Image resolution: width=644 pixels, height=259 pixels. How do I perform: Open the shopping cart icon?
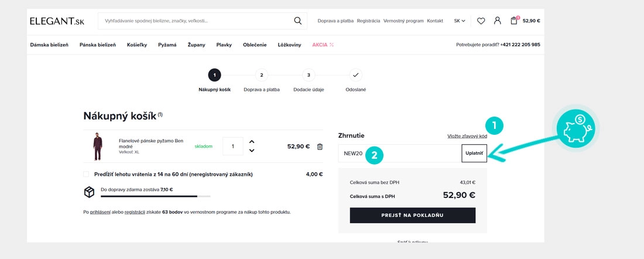(x=514, y=21)
